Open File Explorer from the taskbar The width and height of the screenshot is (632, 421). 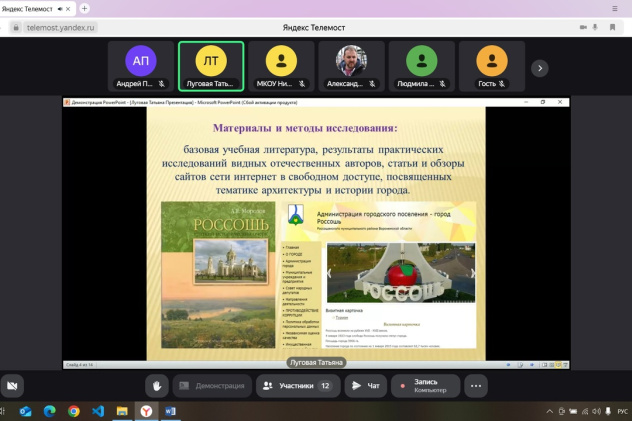(122, 411)
